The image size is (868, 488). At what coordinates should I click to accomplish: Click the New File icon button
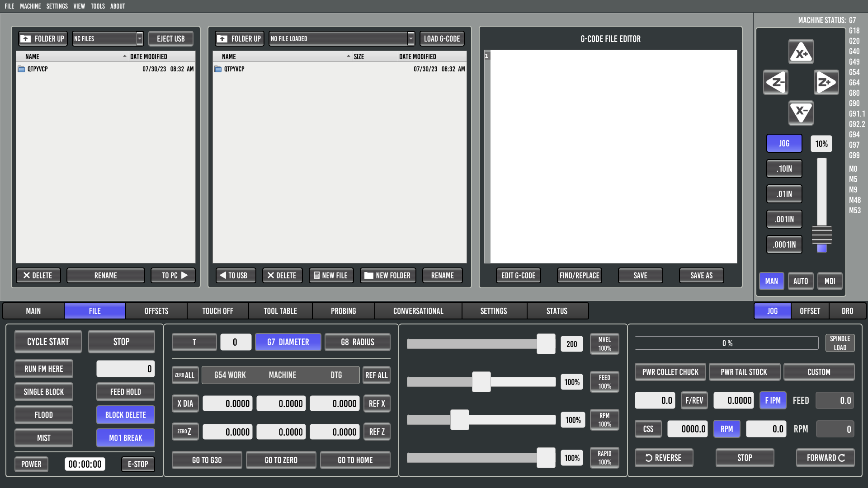[330, 276]
